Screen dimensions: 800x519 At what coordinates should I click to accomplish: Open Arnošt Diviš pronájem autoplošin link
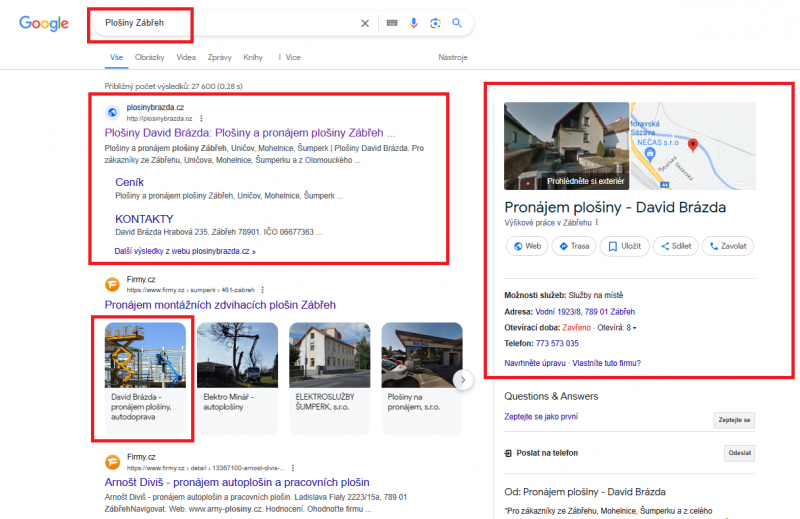click(237, 482)
